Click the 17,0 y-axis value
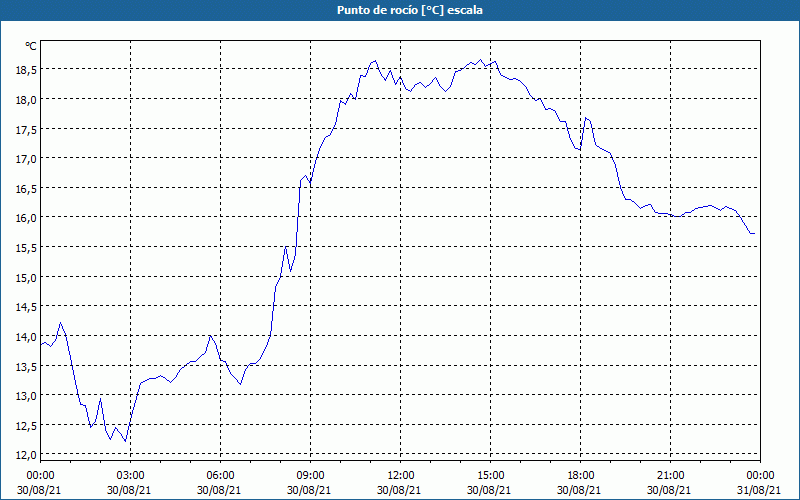Image resolution: width=800 pixels, height=500 pixels. 26,159
